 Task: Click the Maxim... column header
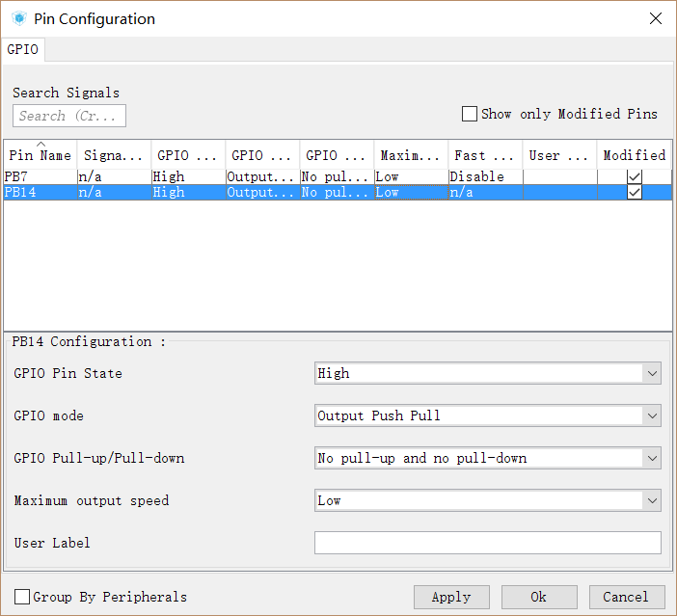tap(411, 154)
